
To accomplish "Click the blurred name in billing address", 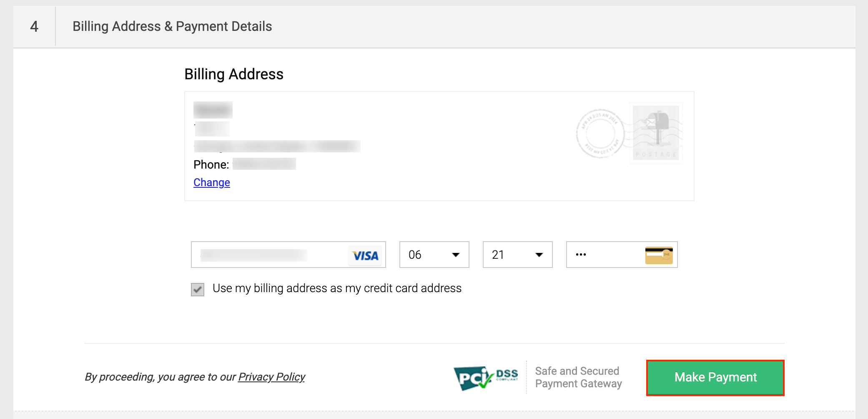I will [213, 110].
